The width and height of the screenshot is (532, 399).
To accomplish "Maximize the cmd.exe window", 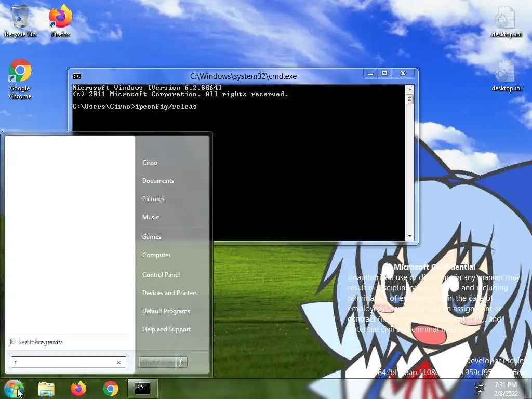I will [x=384, y=73].
